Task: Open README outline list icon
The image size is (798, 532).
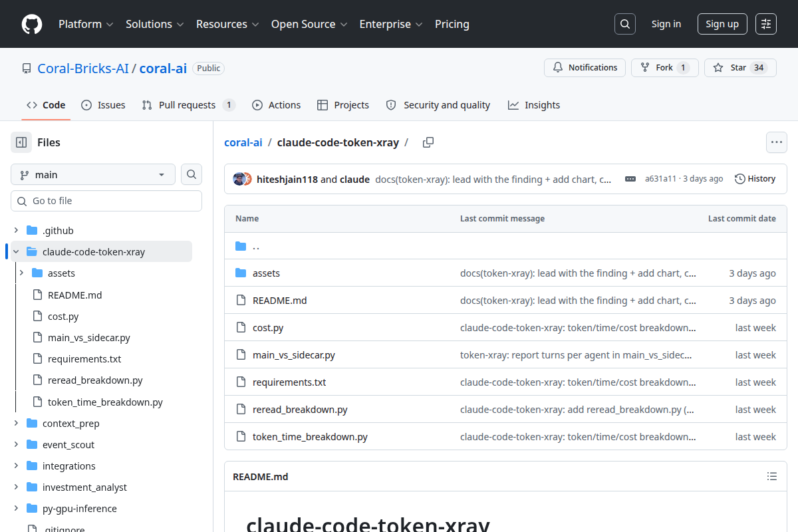Action: click(772, 476)
